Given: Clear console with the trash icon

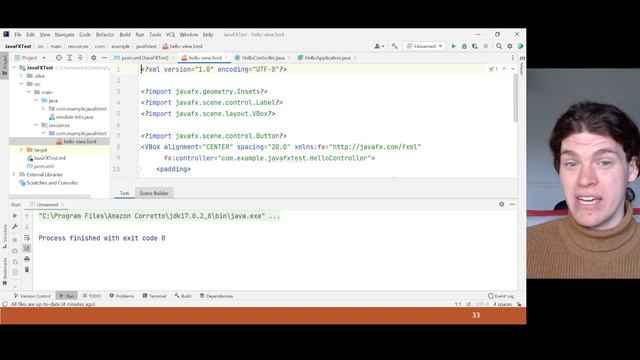Looking at the screenshot, I should [27, 269].
